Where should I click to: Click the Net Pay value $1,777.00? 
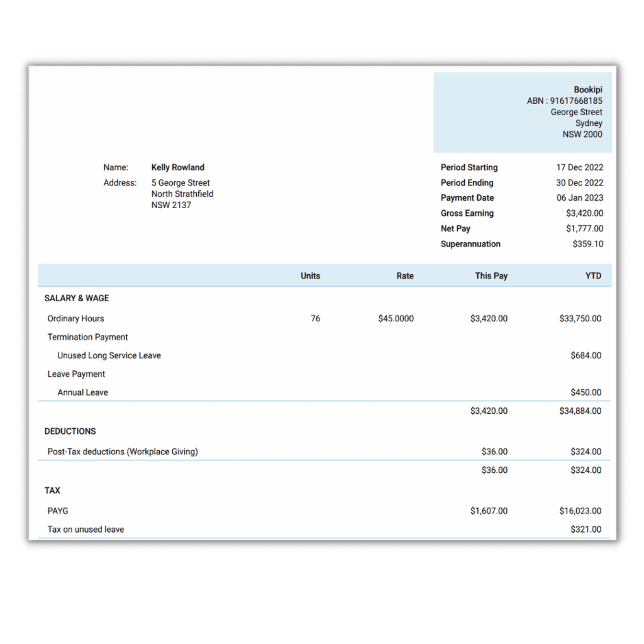(x=584, y=228)
